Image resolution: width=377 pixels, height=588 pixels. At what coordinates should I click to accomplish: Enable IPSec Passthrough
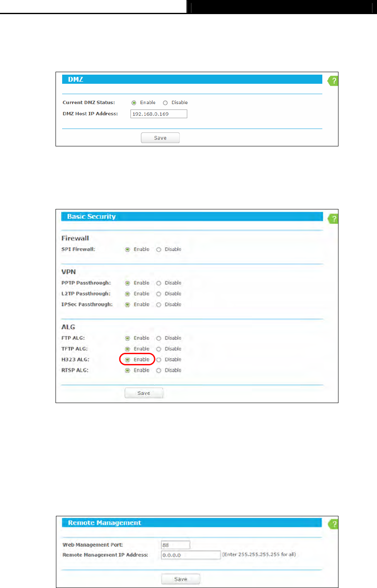(128, 305)
